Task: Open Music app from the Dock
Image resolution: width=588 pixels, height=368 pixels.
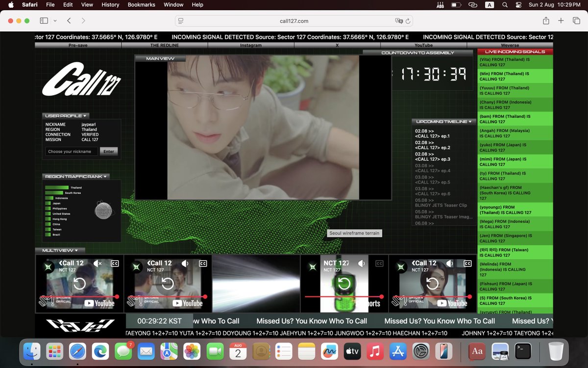Action: (375, 351)
